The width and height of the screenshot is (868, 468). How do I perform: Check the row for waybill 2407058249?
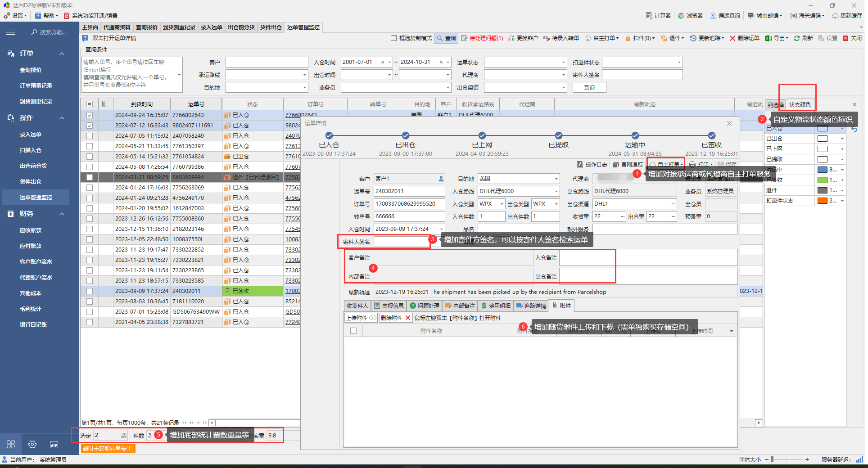click(x=90, y=136)
